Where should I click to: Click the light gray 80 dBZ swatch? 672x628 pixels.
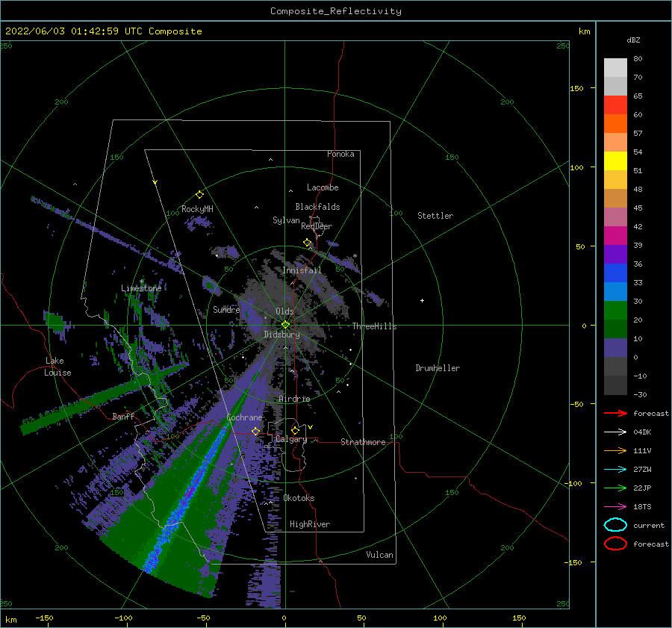pyautogui.click(x=615, y=67)
